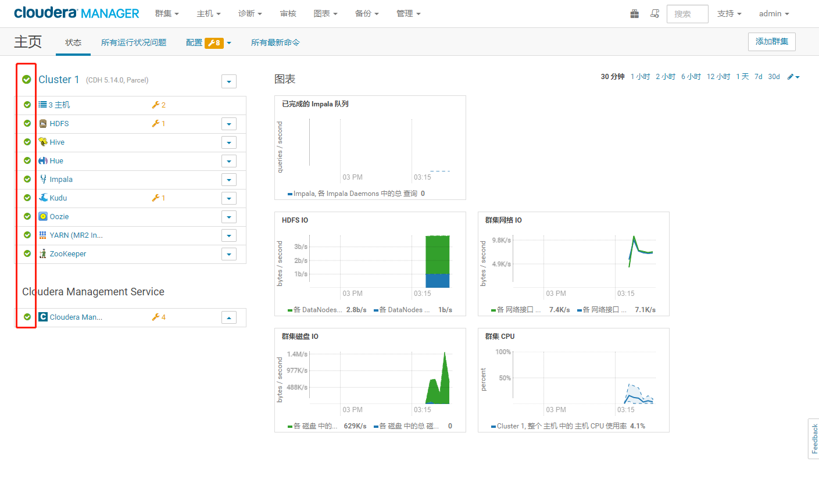Open the Impala actions dropdown arrow
This screenshot has width=819, height=504.
229,180
